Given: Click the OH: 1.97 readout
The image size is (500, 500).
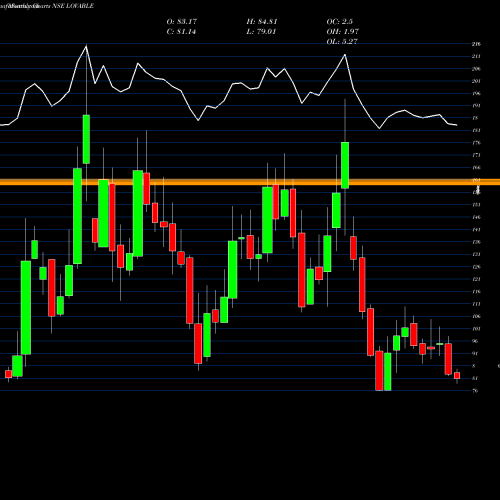Looking at the screenshot, I should (342, 32).
